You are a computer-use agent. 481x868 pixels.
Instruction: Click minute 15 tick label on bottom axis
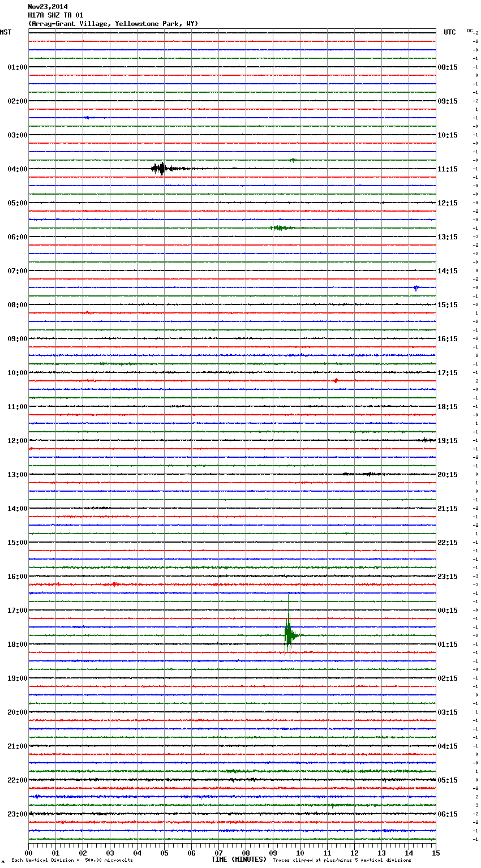tap(436, 853)
